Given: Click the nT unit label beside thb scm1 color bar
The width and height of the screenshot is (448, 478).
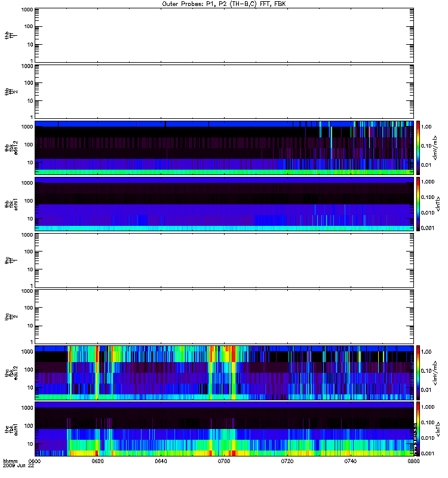Looking at the screenshot, I should pos(438,204).
